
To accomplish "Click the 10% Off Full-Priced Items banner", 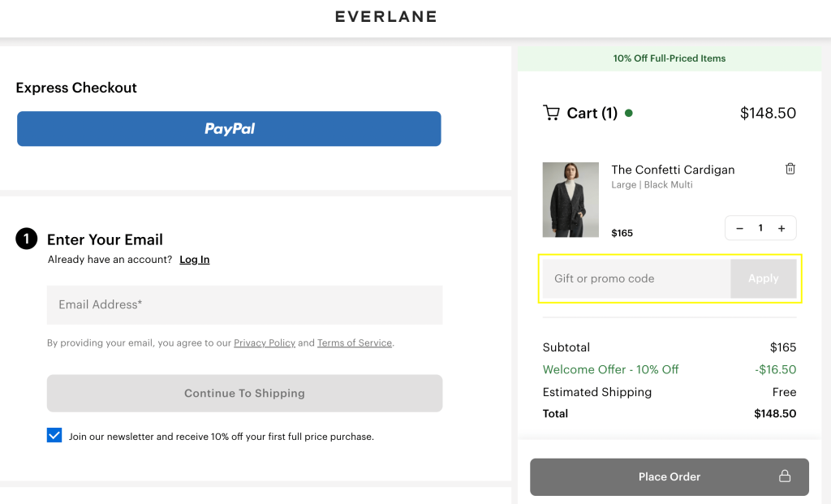I will 670,58.
